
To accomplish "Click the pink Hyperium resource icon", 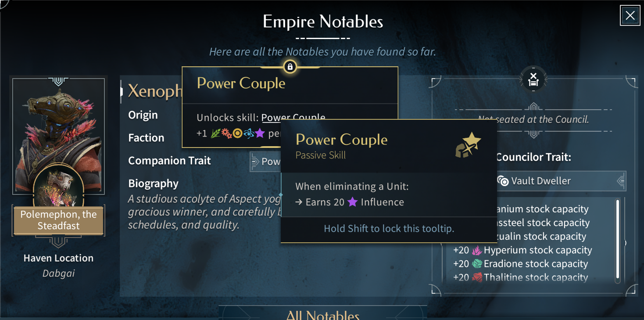I will click(x=476, y=250).
